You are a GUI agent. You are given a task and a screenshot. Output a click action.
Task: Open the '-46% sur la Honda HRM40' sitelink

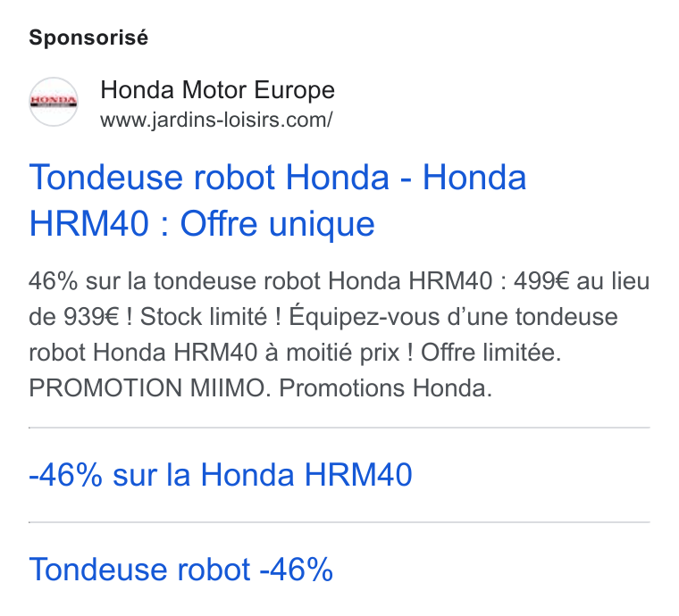click(221, 475)
